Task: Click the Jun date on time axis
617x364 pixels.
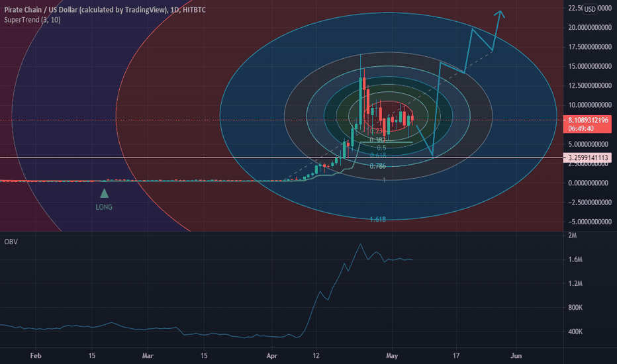Action: coord(516,356)
